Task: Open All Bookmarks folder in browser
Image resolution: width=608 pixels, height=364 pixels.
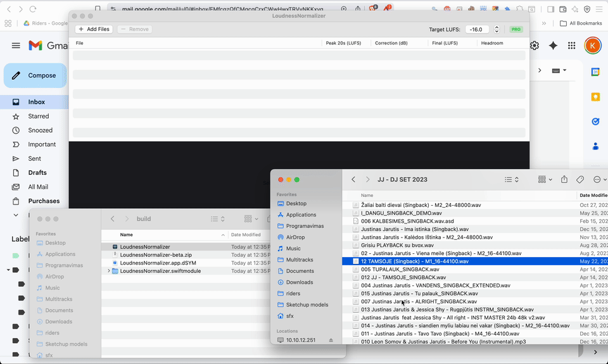Action: point(581,23)
